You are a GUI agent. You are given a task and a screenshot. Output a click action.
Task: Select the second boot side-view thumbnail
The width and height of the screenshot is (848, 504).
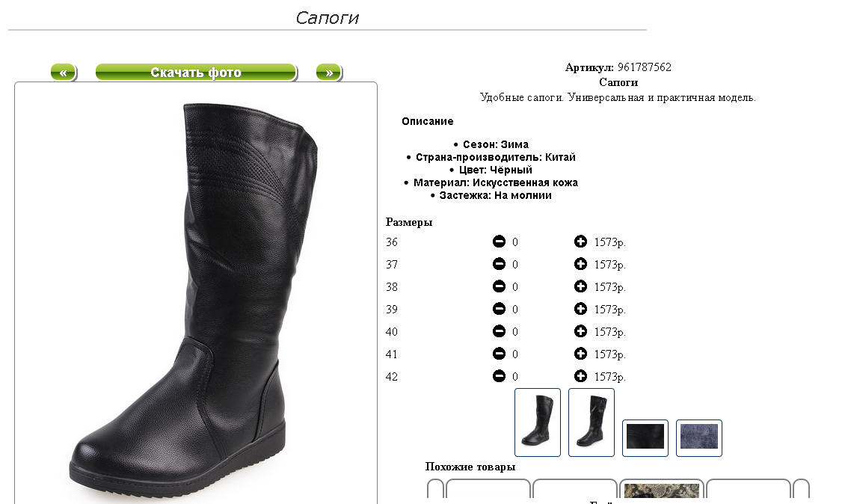coord(592,422)
